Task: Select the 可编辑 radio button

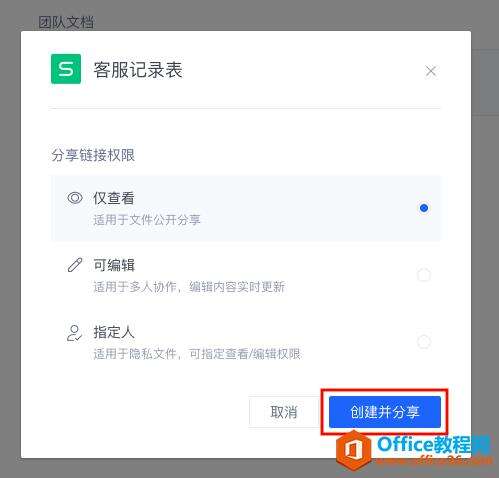Action: pyautogui.click(x=424, y=275)
